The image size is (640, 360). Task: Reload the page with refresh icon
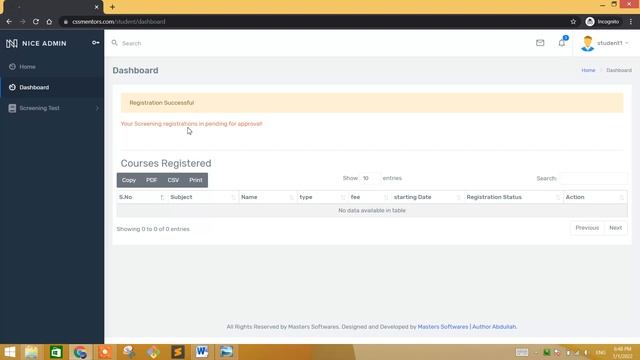point(36,22)
